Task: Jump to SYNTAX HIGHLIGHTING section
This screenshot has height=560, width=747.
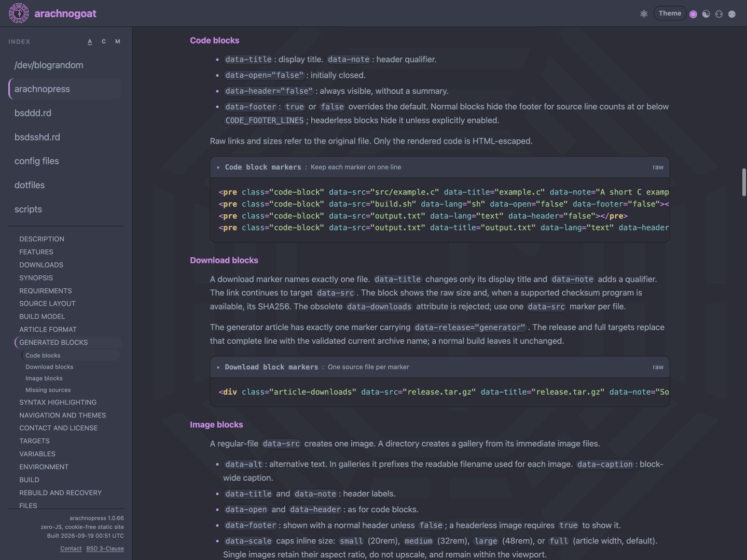Action: (x=58, y=402)
